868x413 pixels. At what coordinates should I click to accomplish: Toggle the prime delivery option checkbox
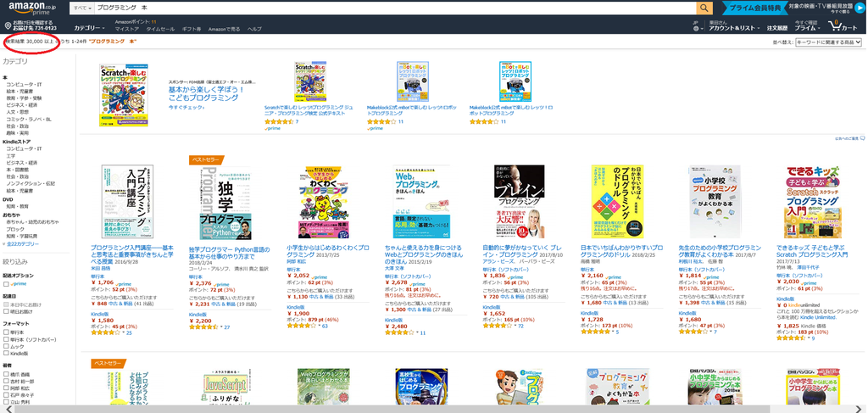pyautogui.click(x=6, y=284)
